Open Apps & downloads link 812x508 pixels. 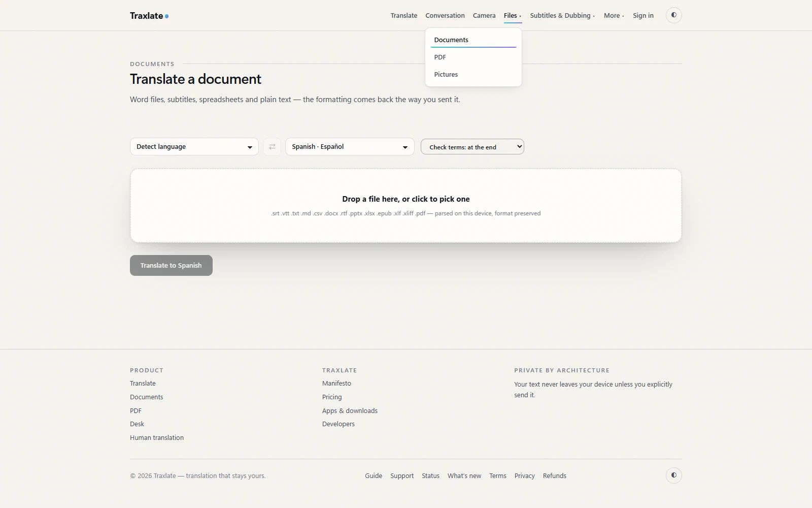pos(350,411)
